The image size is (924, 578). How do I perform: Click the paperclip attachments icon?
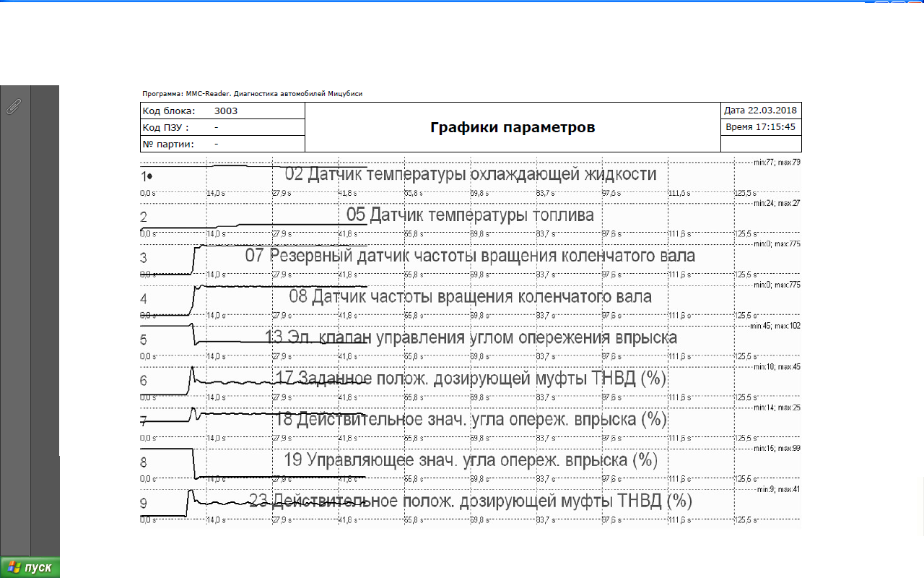pyautogui.click(x=14, y=107)
